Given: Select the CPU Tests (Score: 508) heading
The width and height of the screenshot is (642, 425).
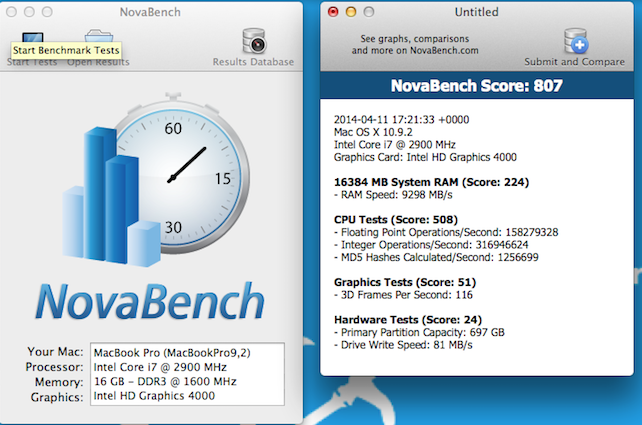Looking at the screenshot, I should [401, 219].
